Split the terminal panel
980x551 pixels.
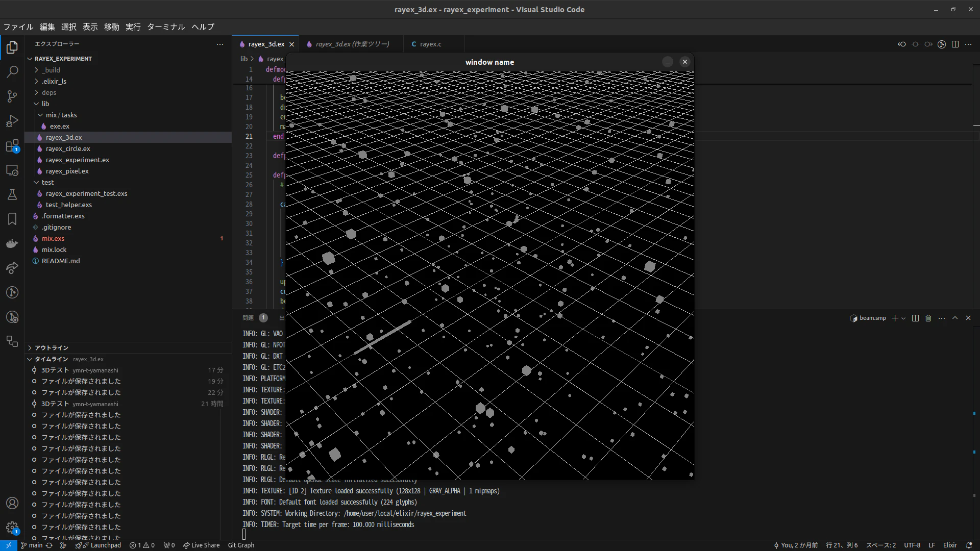click(915, 318)
